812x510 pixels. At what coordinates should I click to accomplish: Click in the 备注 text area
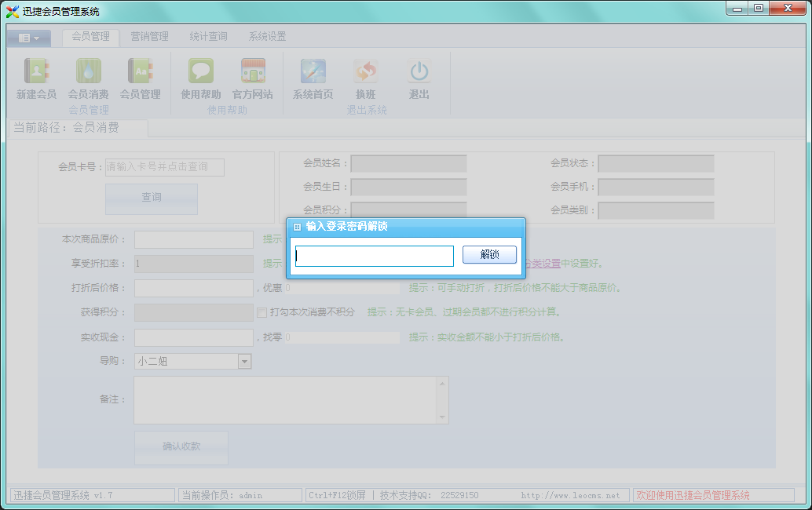[x=285, y=400]
